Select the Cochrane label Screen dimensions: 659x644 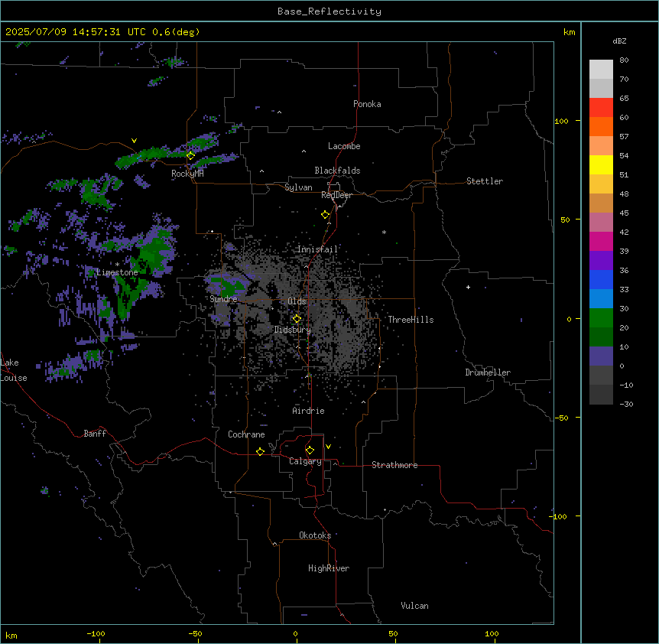[246, 434]
